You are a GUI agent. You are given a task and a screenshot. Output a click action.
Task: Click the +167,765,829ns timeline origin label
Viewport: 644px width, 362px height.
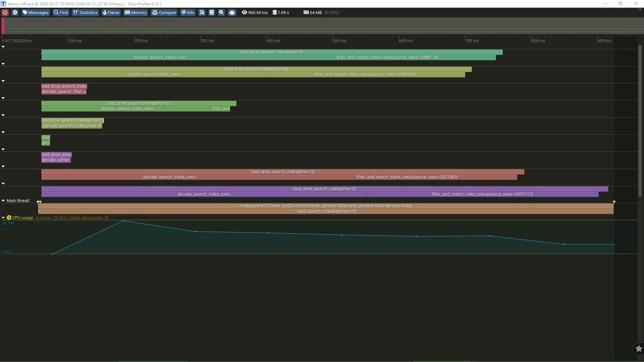click(17, 41)
